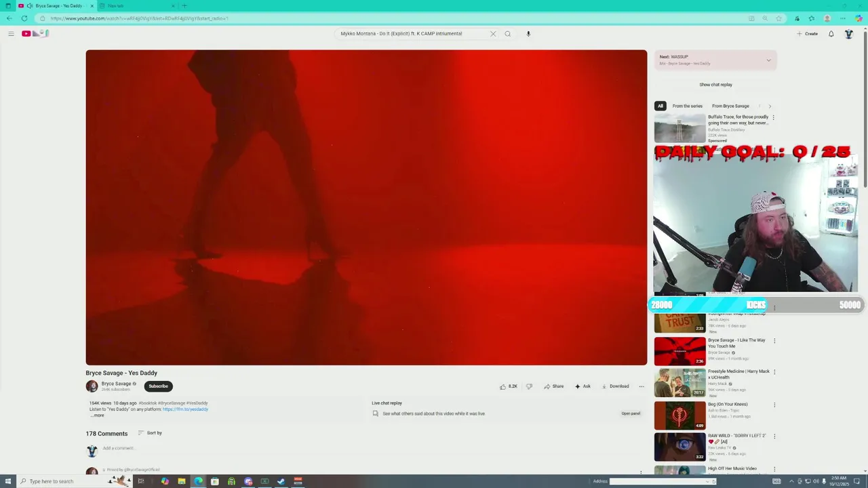Open the taskbar clock and date
868x488 pixels.
click(x=838, y=481)
